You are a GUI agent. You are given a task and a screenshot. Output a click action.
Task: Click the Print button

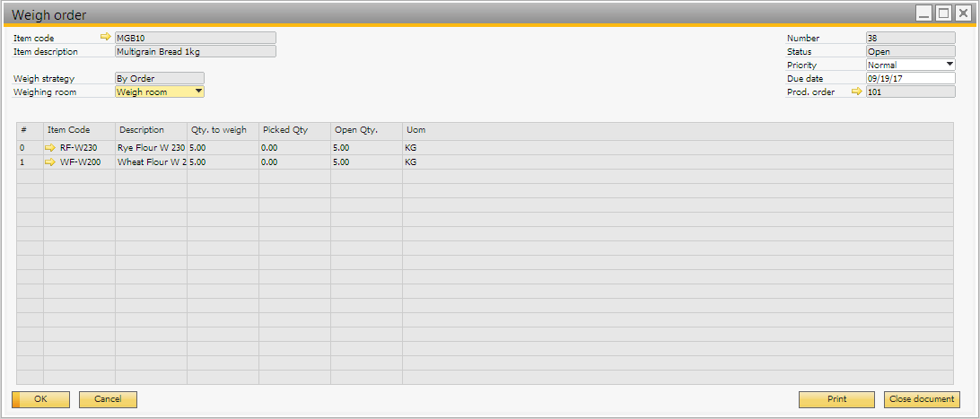(x=836, y=399)
